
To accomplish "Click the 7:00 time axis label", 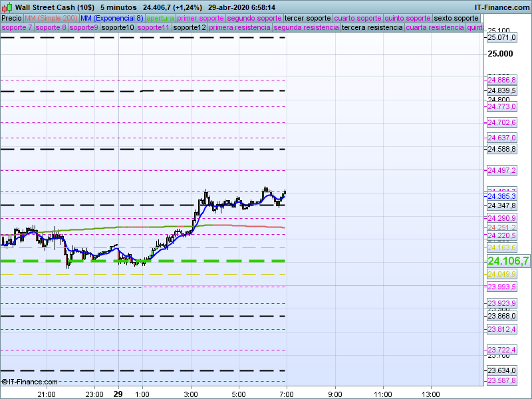I will tap(287, 394).
